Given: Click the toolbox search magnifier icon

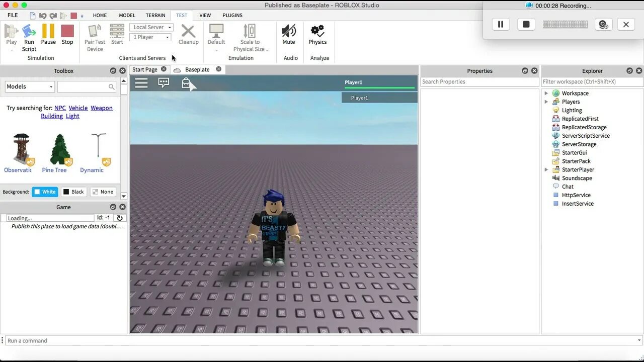Looking at the screenshot, I should 112,87.
